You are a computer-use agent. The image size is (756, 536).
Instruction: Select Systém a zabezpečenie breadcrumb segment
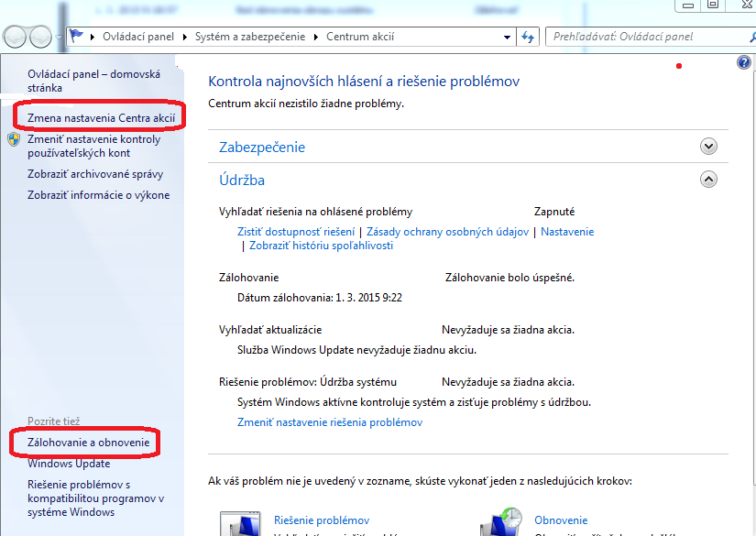tap(250, 37)
